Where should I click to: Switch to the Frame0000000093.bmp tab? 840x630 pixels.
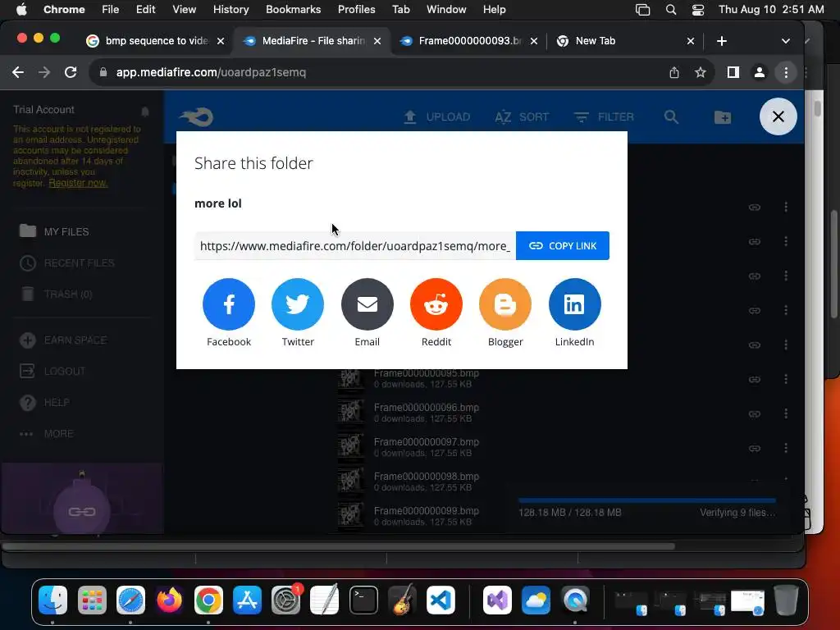469,41
